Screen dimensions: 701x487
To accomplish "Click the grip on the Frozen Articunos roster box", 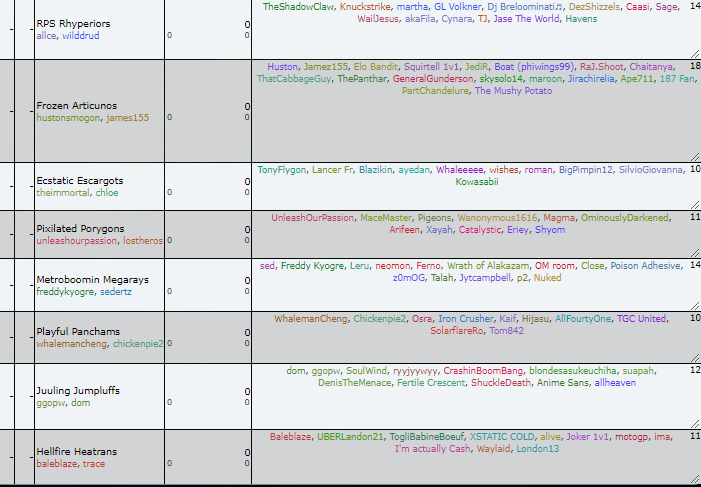I will tap(695, 157).
